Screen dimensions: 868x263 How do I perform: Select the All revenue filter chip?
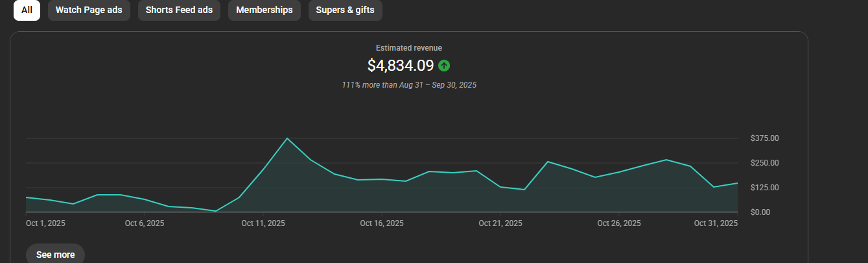[27, 10]
